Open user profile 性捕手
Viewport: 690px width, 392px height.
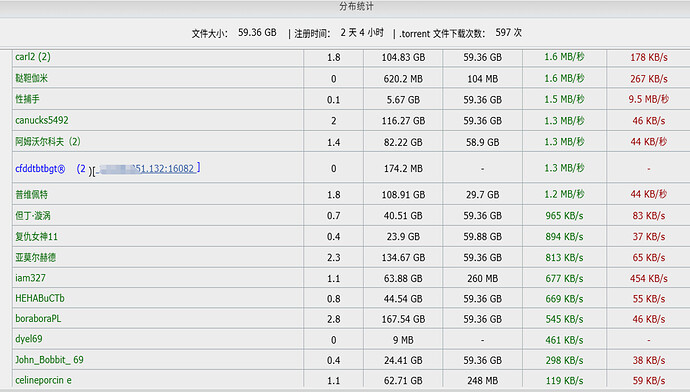click(x=27, y=99)
